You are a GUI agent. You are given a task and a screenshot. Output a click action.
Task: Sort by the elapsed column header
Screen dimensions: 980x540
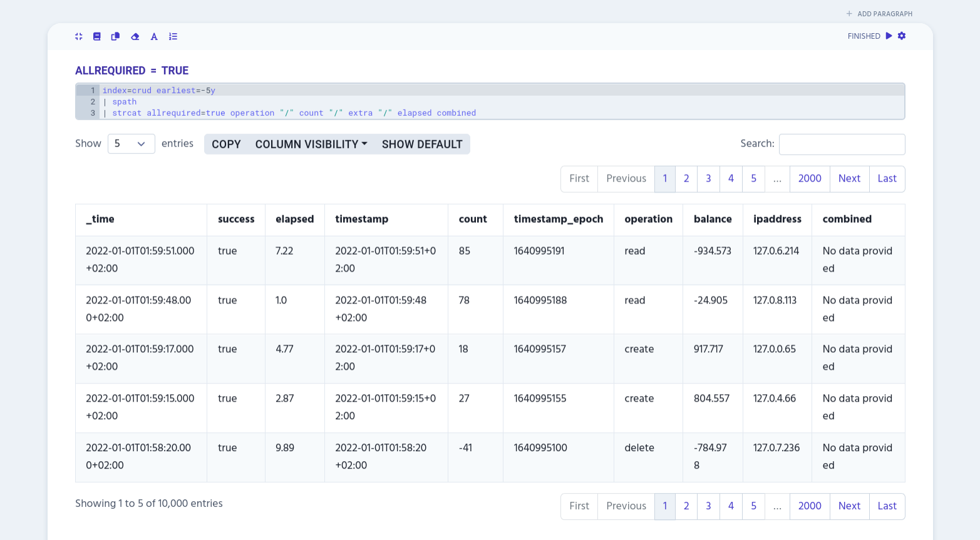(x=295, y=220)
